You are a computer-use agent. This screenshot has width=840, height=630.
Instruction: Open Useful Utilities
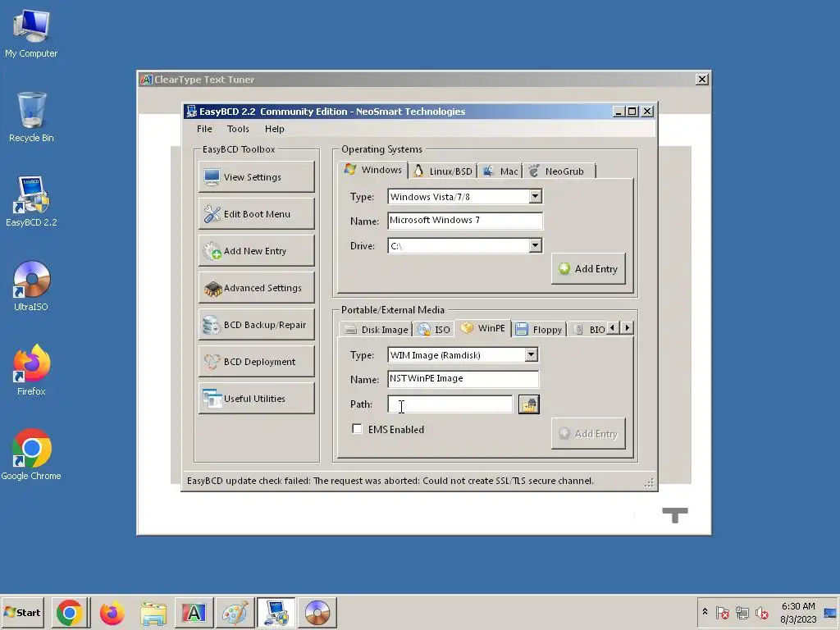pos(256,399)
